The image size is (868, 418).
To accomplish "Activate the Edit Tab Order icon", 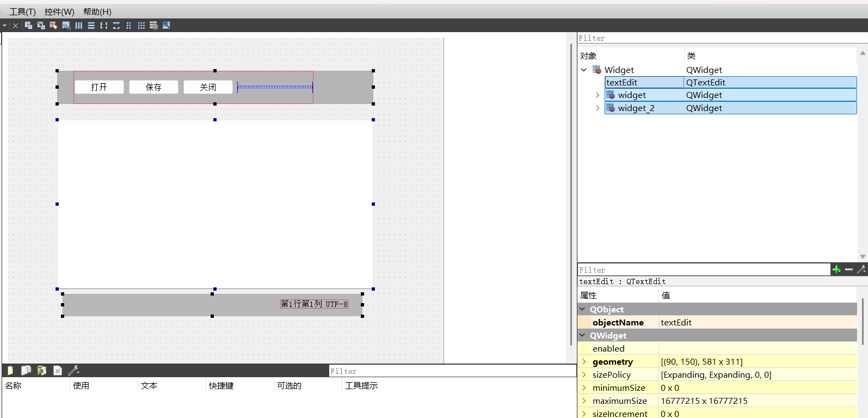I will pyautogui.click(x=66, y=25).
